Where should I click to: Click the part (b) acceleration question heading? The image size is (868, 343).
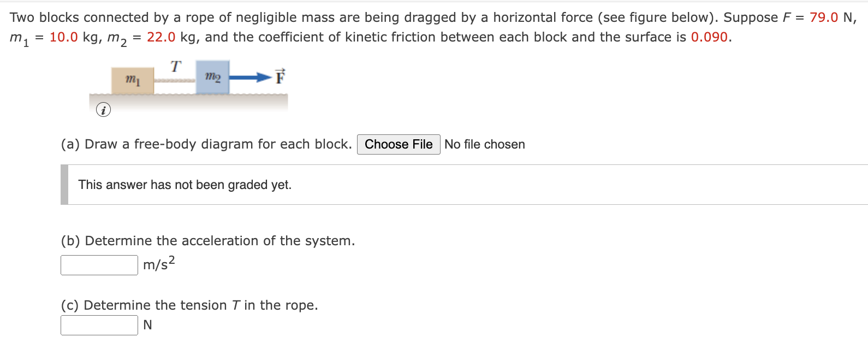pyautogui.click(x=207, y=240)
